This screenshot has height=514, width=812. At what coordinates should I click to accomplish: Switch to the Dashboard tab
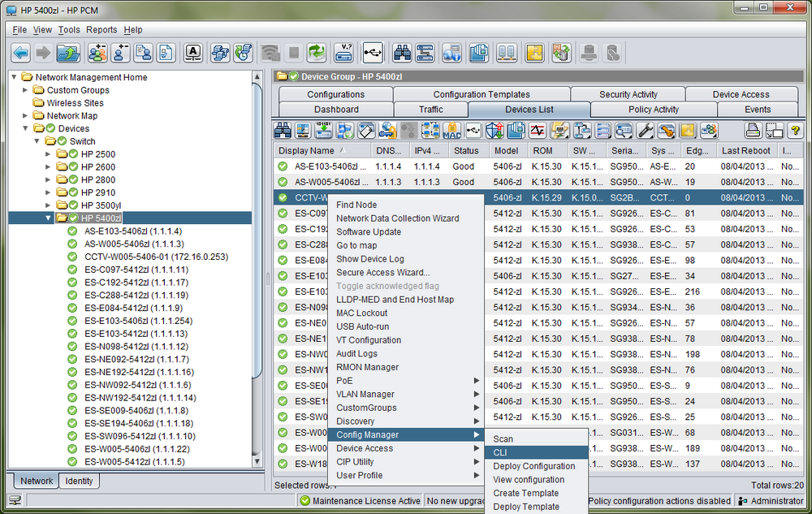click(x=336, y=110)
